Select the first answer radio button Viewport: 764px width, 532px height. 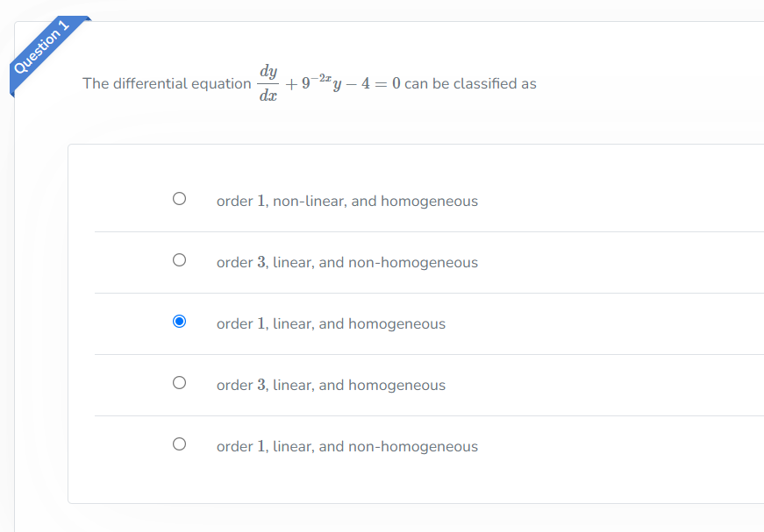179,198
